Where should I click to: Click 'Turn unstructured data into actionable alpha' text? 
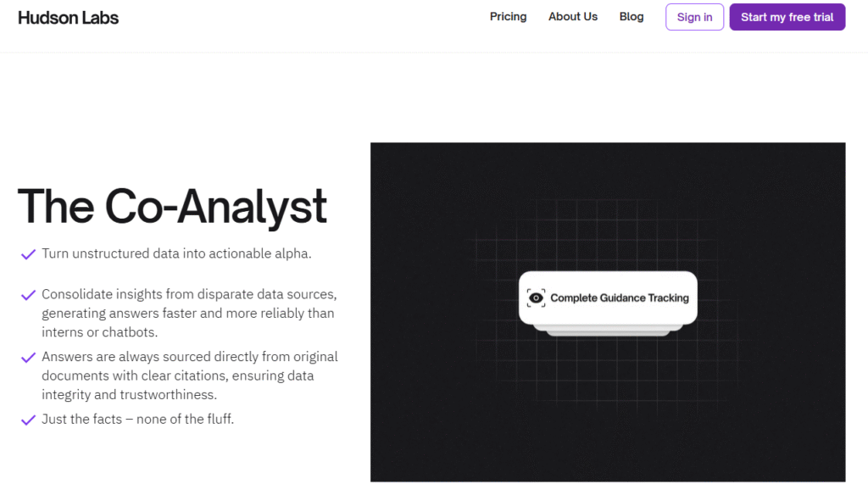coord(176,253)
